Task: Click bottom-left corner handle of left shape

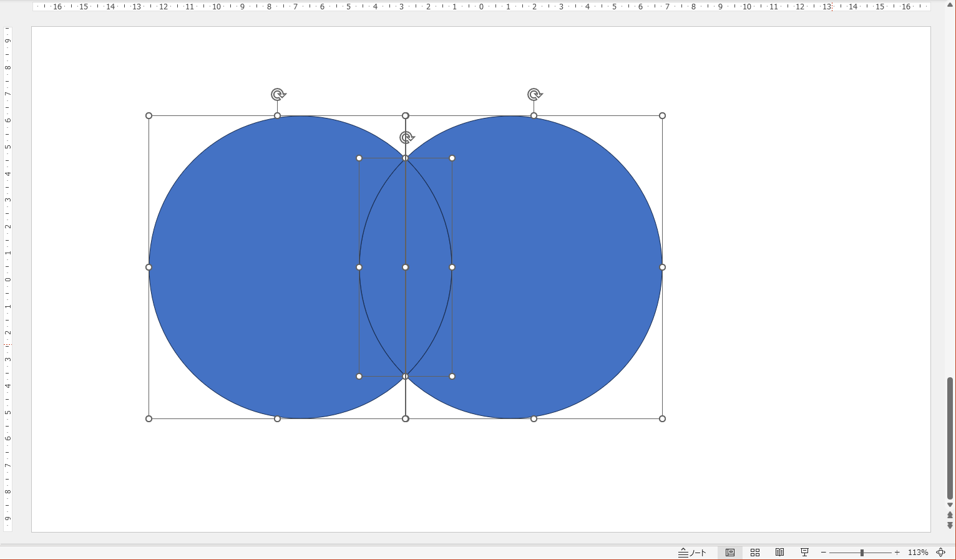Action: (x=149, y=418)
